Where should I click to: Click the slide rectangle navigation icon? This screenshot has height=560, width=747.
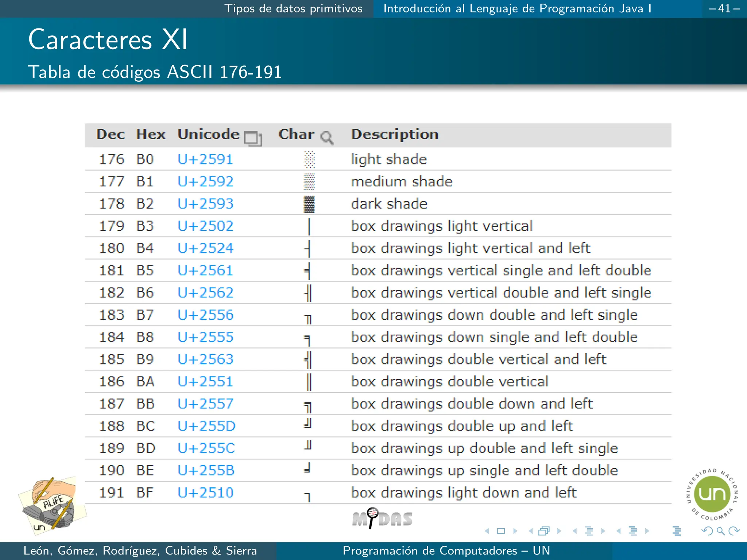[x=501, y=531]
